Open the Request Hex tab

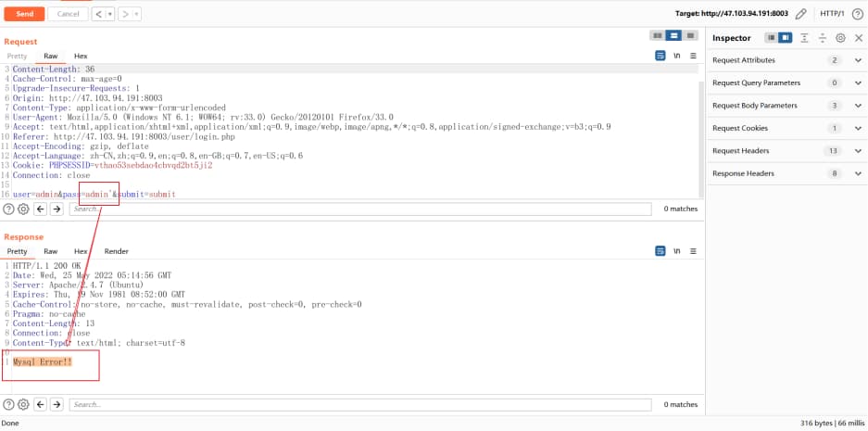click(81, 56)
